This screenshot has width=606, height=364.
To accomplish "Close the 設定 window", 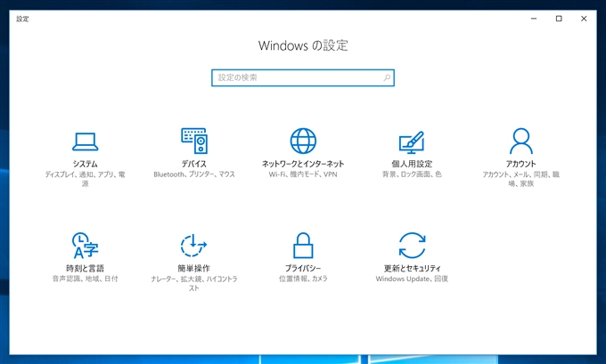I will (x=584, y=19).
